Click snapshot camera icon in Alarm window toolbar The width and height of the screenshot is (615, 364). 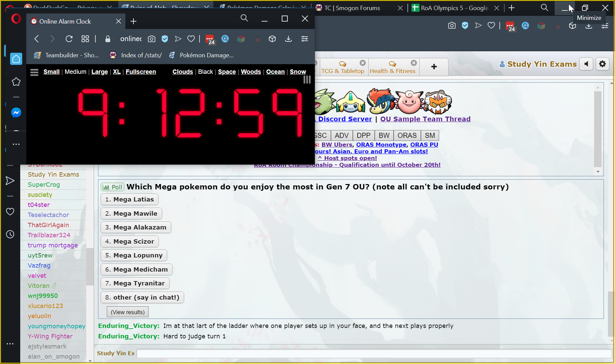tap(152, 39)
